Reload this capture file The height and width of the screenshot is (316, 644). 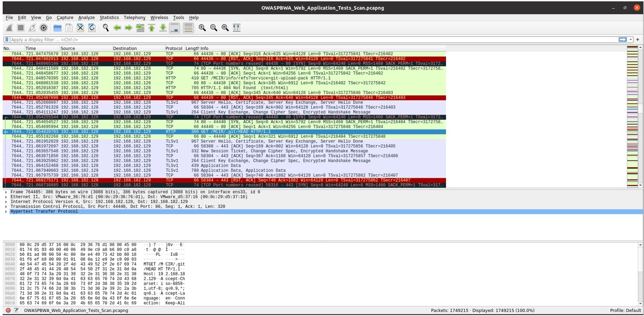tap(92, 28)
